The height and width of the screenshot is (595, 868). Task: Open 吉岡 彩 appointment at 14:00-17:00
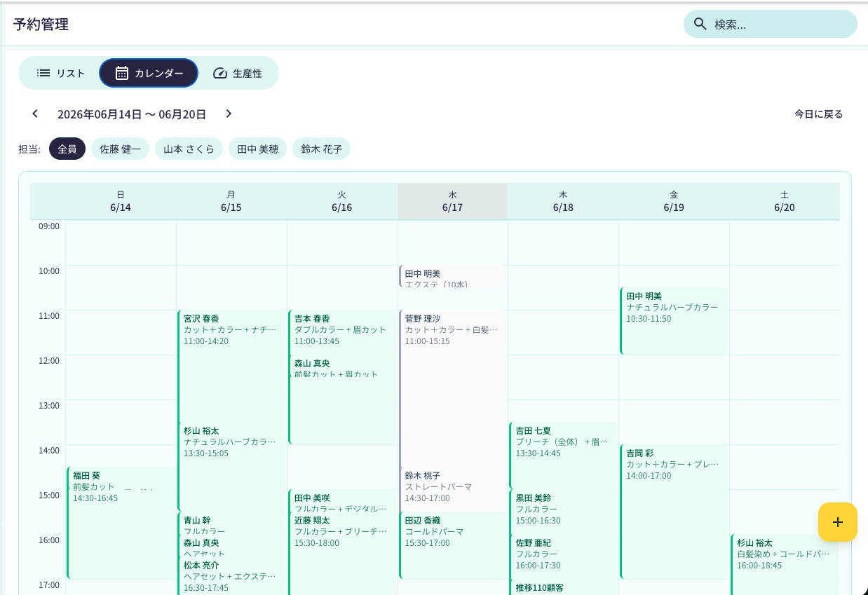pyautogui.click(x=673, y=512)
